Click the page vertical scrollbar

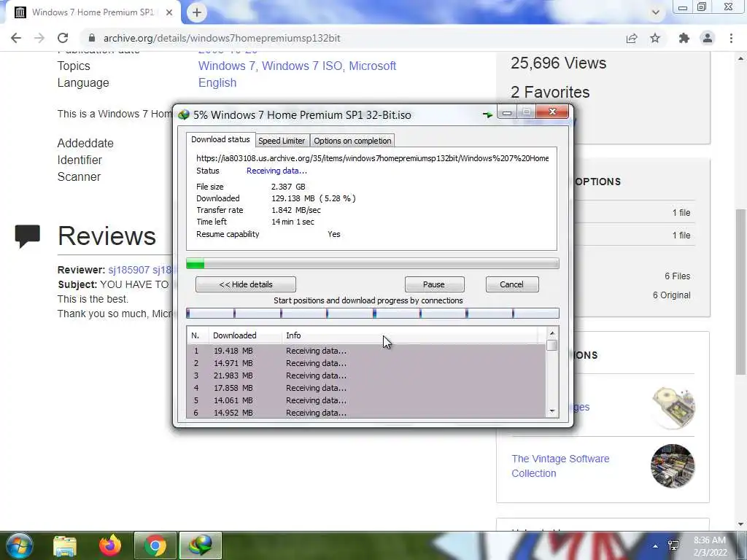(741, 292)
